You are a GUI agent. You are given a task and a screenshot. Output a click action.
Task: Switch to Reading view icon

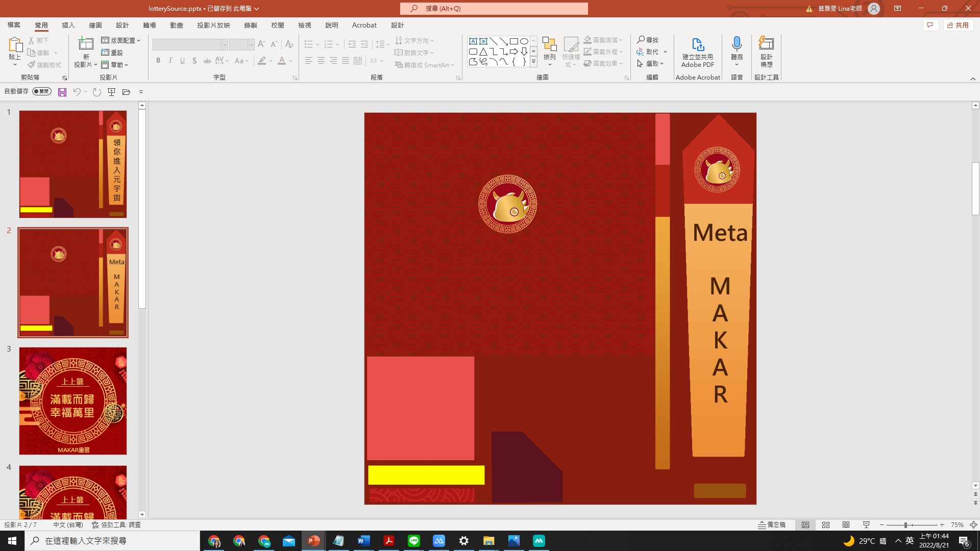pos(846,525)
